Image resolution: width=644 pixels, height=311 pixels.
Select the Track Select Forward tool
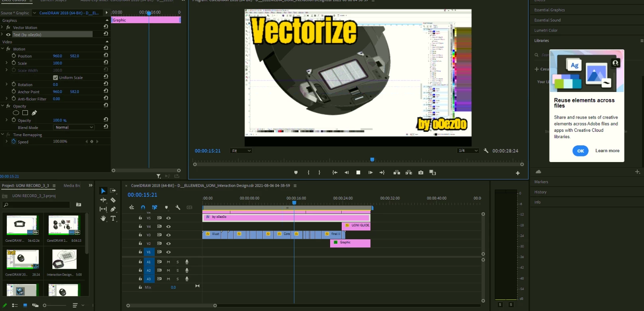pyautogui.click(x=113, y=191)
